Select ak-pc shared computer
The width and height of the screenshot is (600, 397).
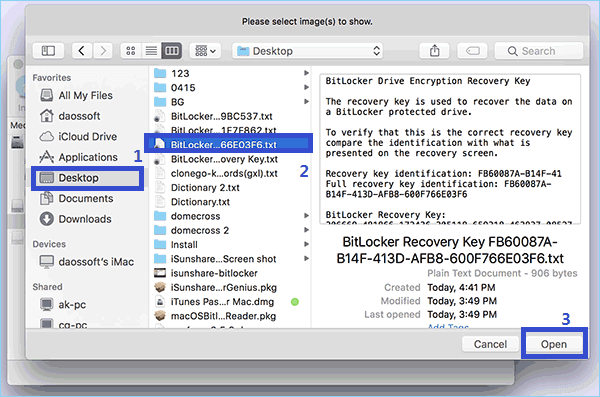tap(72, 305)
